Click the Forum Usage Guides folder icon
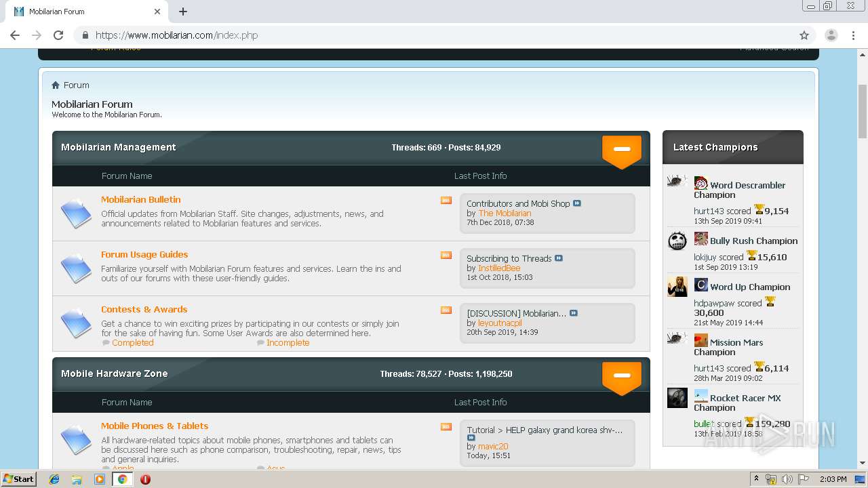Viewport: 868px width, 488px height. tap(76, 268)
